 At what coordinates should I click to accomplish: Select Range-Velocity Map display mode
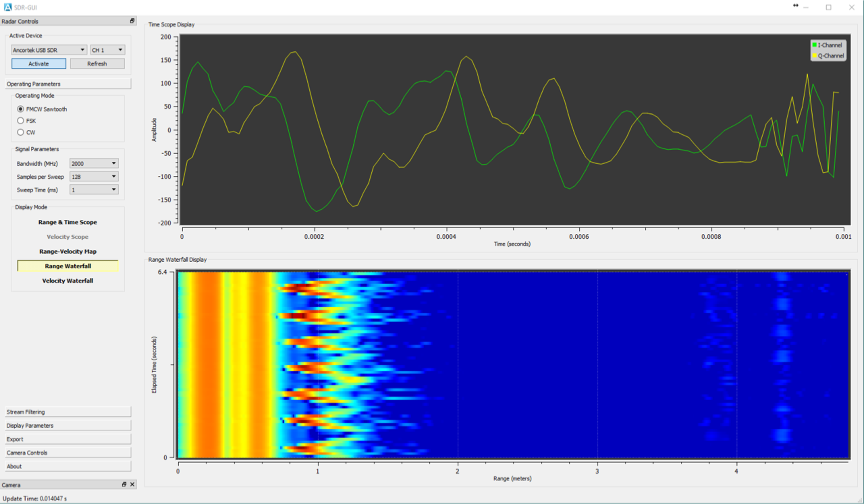[67, 251]
